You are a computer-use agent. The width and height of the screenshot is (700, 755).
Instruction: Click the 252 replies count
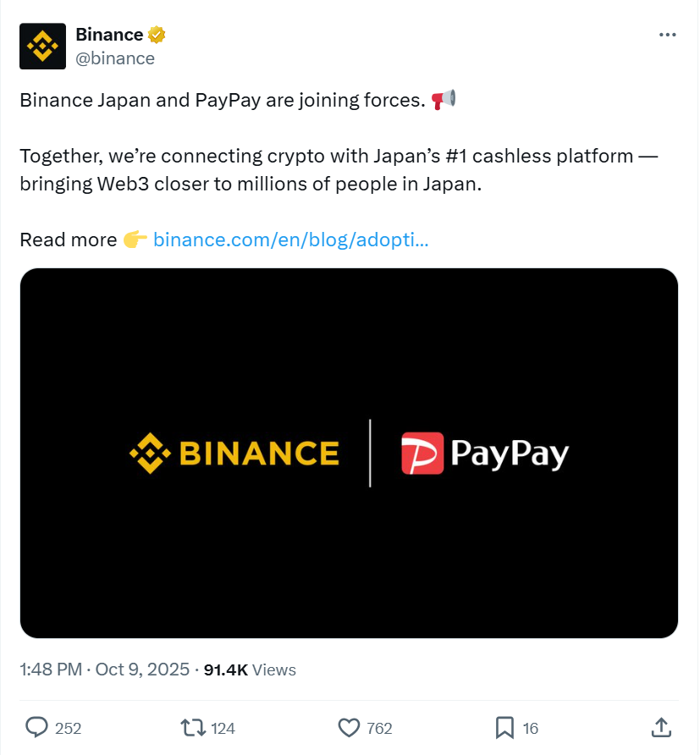coord(69,728)
